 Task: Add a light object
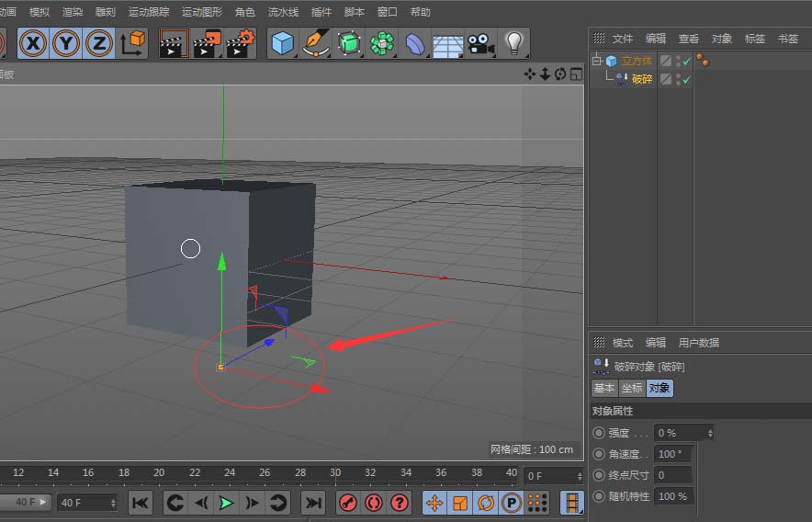[513, 43]
